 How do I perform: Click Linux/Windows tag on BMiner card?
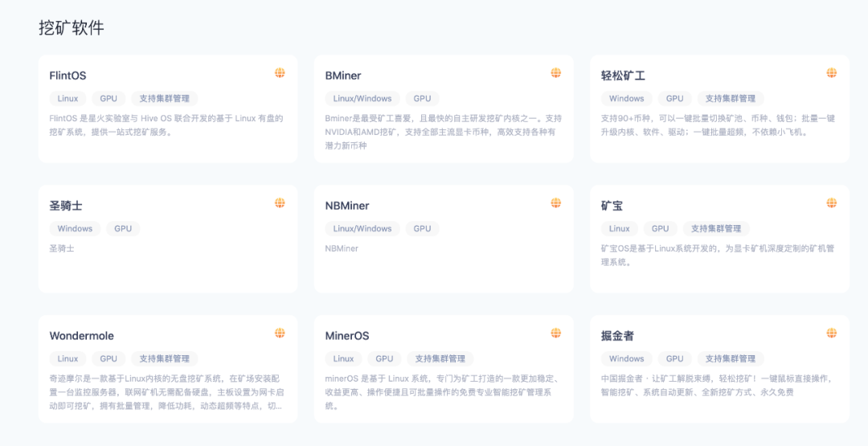pyautogui.click(x=362, y=99)
